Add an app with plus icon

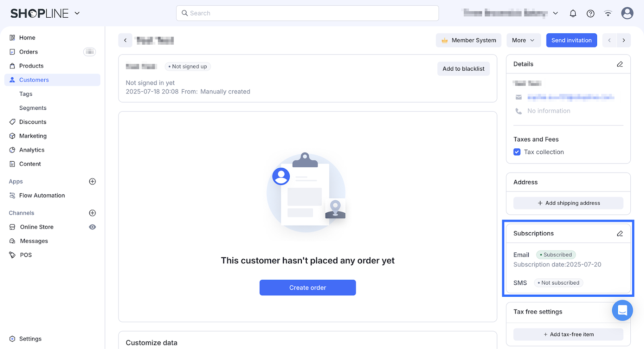pyautogui.click(x=92, y=181)
